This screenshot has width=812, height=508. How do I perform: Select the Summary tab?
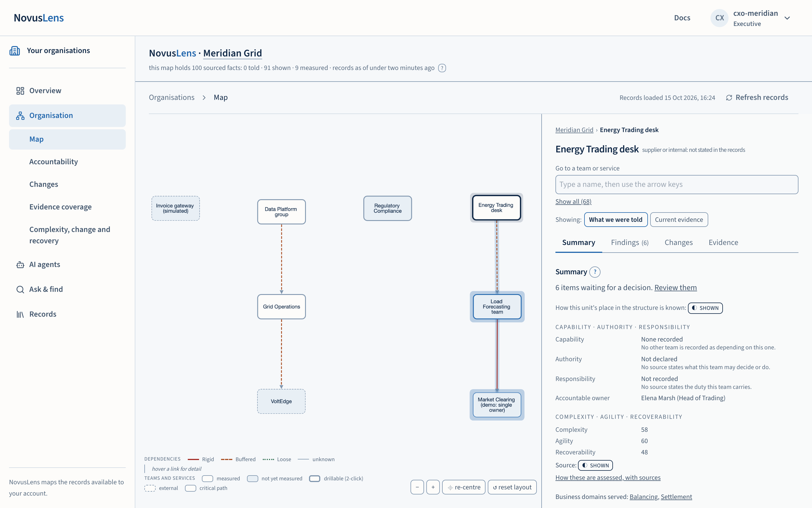click(579, 242)
